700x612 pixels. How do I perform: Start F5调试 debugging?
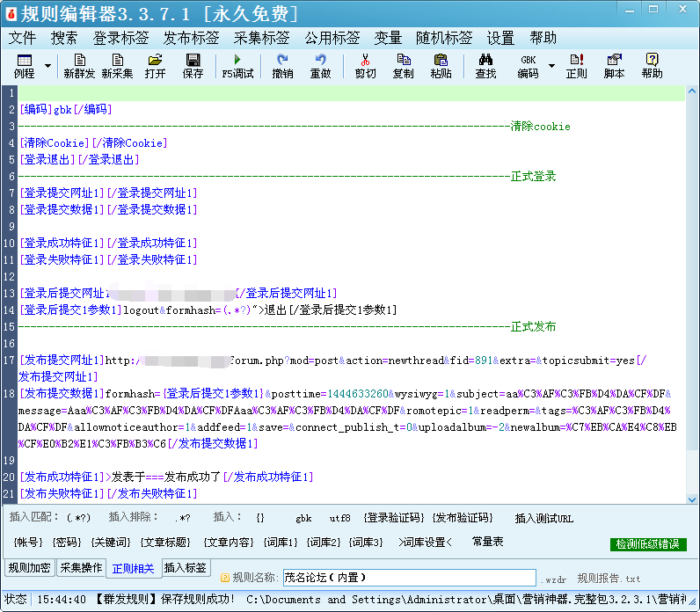click(237, 66)
